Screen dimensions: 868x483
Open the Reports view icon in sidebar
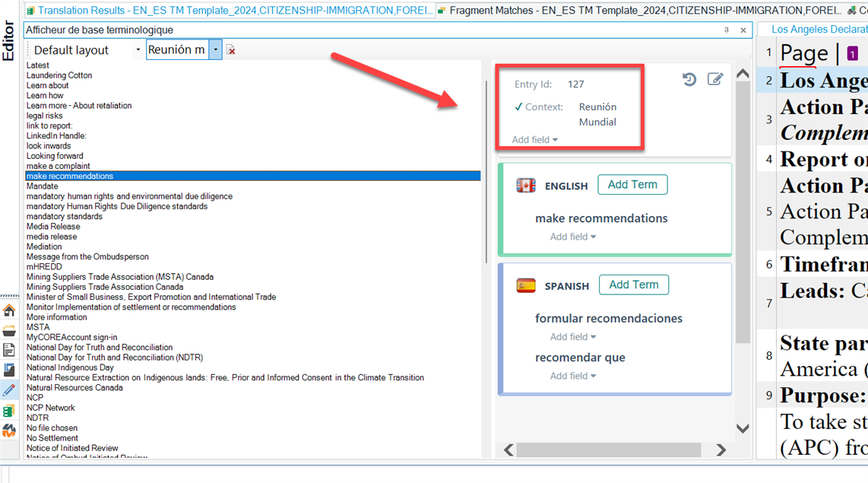(x=9, y=370)
